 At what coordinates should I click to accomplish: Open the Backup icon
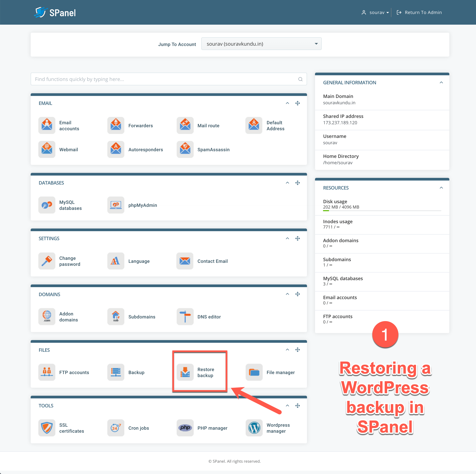coord(116,372)
